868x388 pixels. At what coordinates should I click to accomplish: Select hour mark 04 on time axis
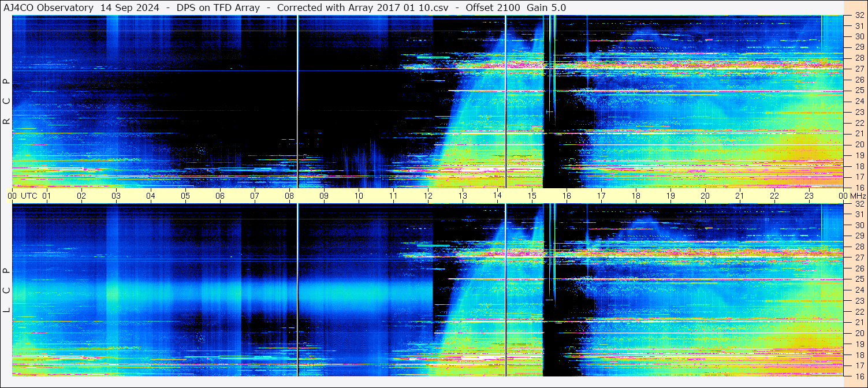coord(151,196)
